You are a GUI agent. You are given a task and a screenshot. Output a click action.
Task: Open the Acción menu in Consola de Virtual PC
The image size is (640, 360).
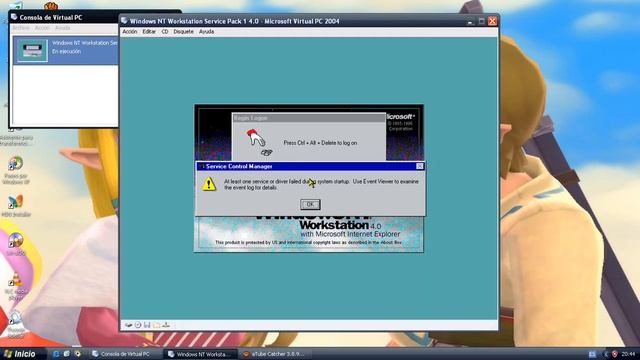click(42, 28)
